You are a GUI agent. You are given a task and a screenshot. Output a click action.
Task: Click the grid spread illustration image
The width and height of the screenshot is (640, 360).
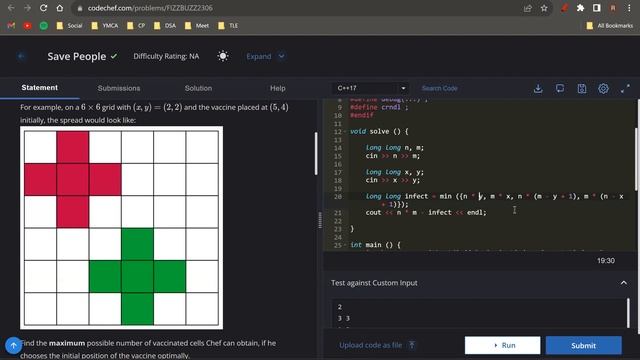121,228
